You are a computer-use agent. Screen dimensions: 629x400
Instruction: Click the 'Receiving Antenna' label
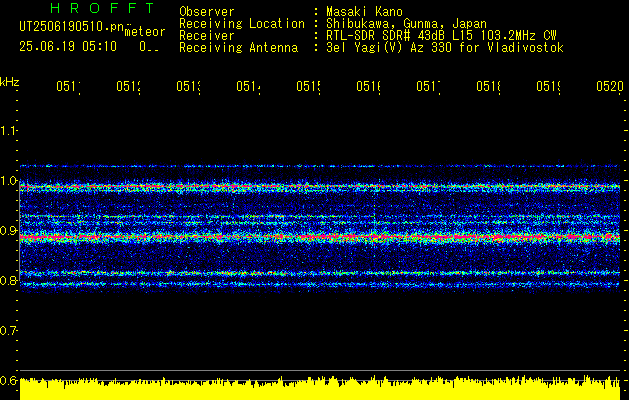[x=239, y=48]
